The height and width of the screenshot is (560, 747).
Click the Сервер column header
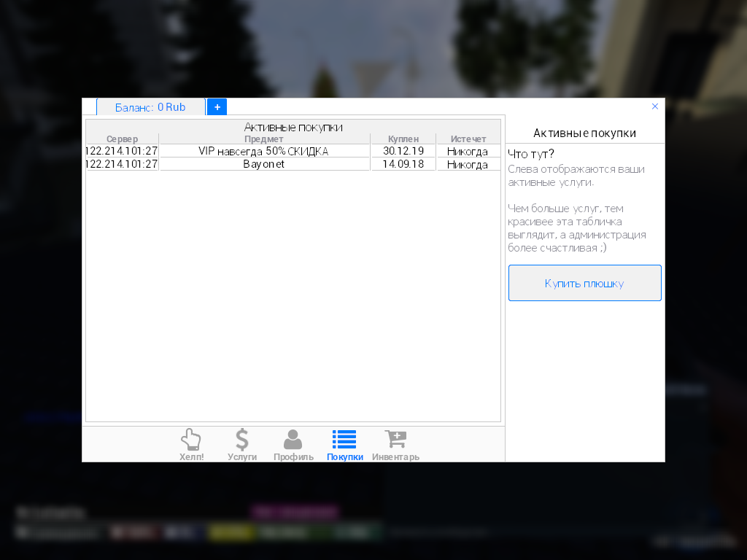click(x=122, y=139)
